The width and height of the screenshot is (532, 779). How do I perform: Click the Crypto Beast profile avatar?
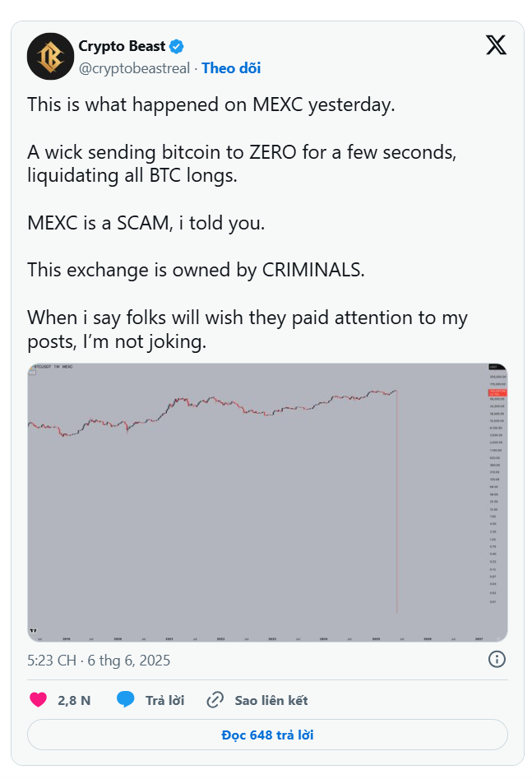coord(50,56)
